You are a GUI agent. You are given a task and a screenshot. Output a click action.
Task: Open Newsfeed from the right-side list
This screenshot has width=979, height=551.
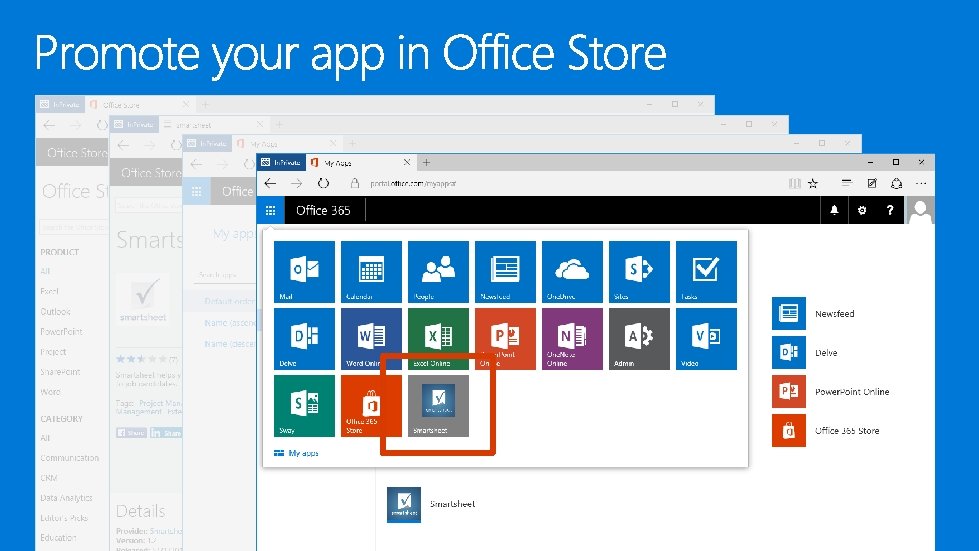coord(814,313)
